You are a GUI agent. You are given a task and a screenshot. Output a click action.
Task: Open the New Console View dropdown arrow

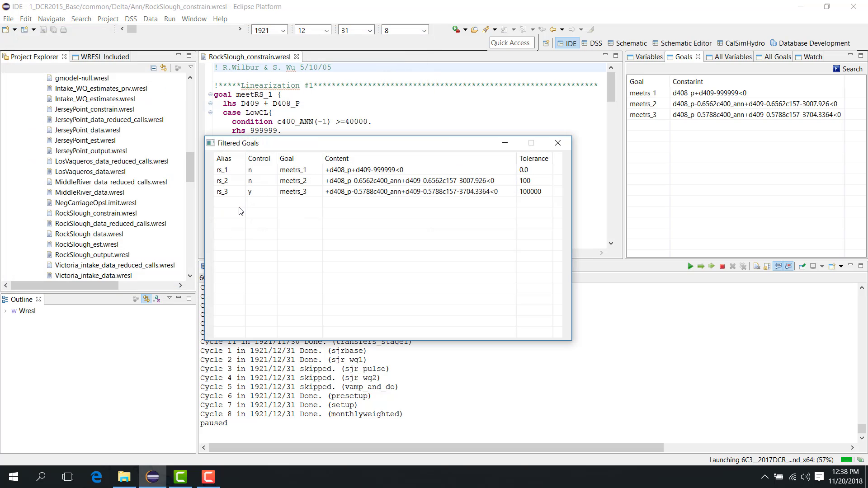coord(841,266)
